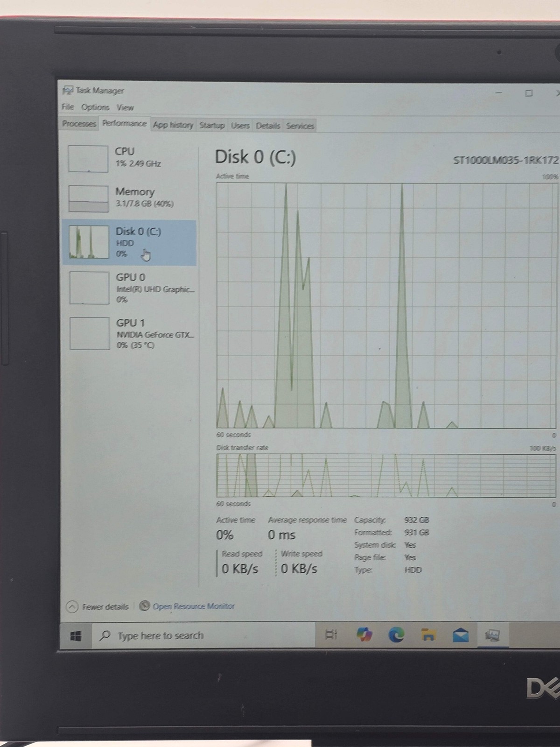Open File Explorer from the taskbar
This screenshot has width=560, height=747.
pyautogui.click(x=428, y=635)
